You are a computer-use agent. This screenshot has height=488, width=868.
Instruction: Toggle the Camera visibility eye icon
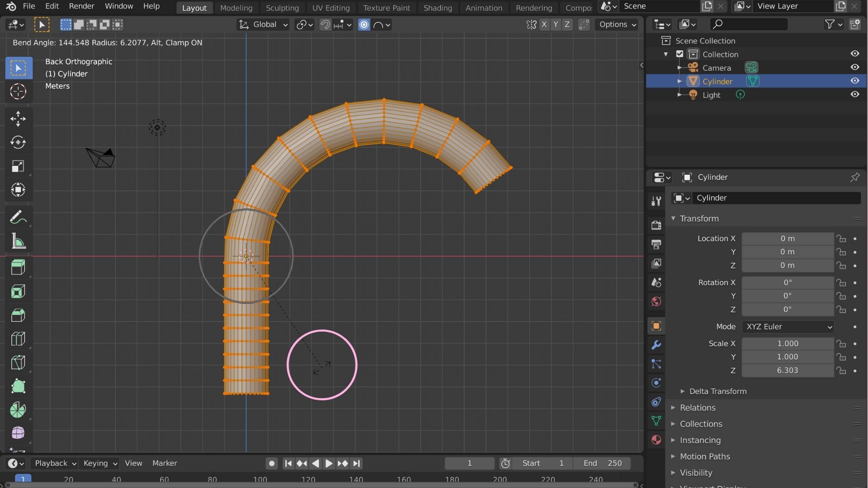855,67
